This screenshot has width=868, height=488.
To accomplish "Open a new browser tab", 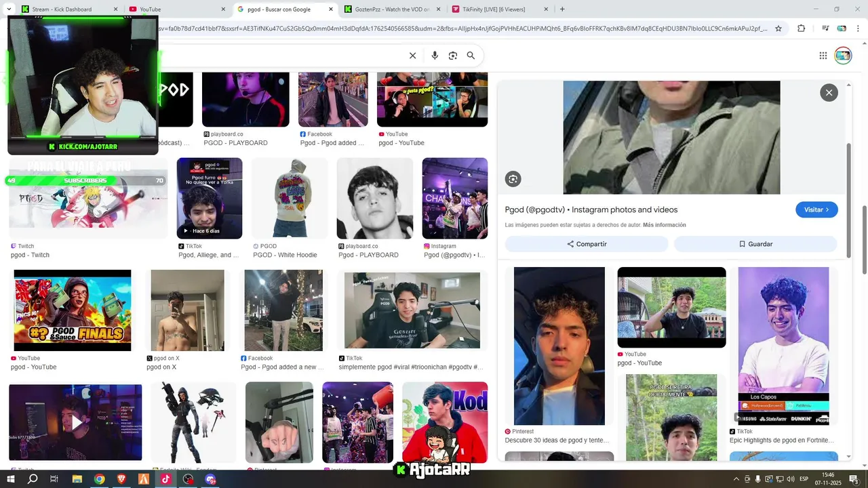I will pyautogui.click(x=562, y=9).
